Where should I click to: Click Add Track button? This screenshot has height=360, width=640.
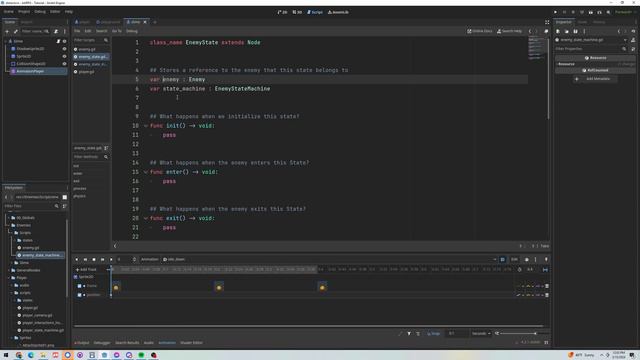pyautogui.click(x=86, y=270)
